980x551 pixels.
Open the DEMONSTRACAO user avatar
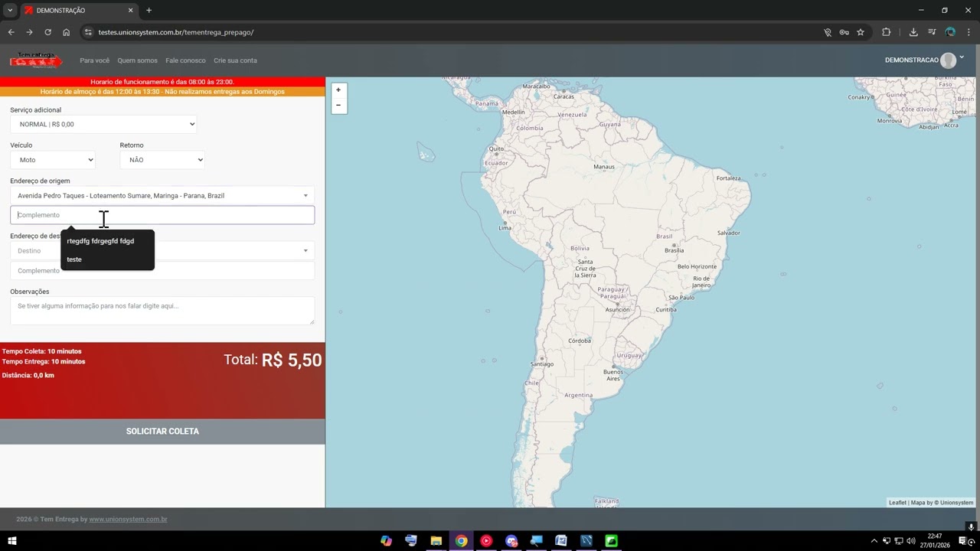tap(948, 60)
